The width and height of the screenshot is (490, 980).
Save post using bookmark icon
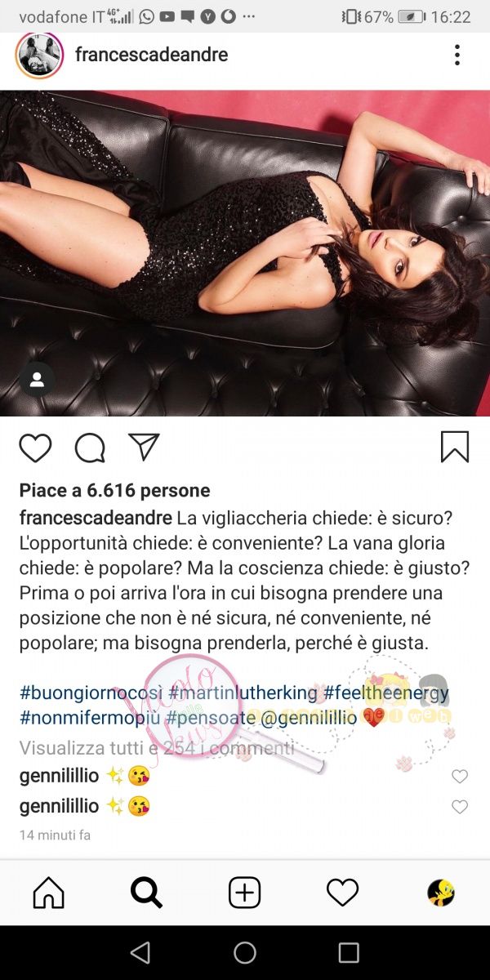tap(455, 447)
